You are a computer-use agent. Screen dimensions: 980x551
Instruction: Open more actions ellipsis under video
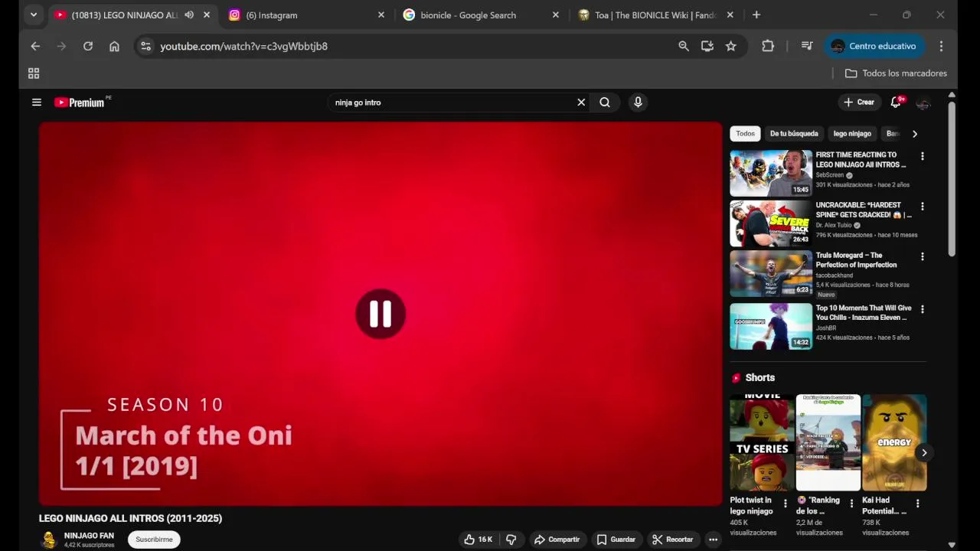713,540
